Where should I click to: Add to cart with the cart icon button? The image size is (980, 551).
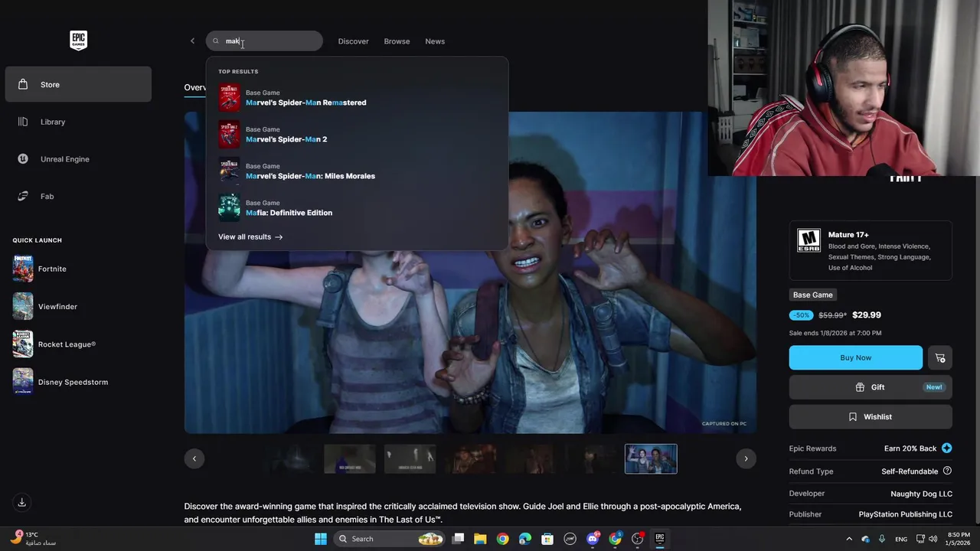[940, 357]
